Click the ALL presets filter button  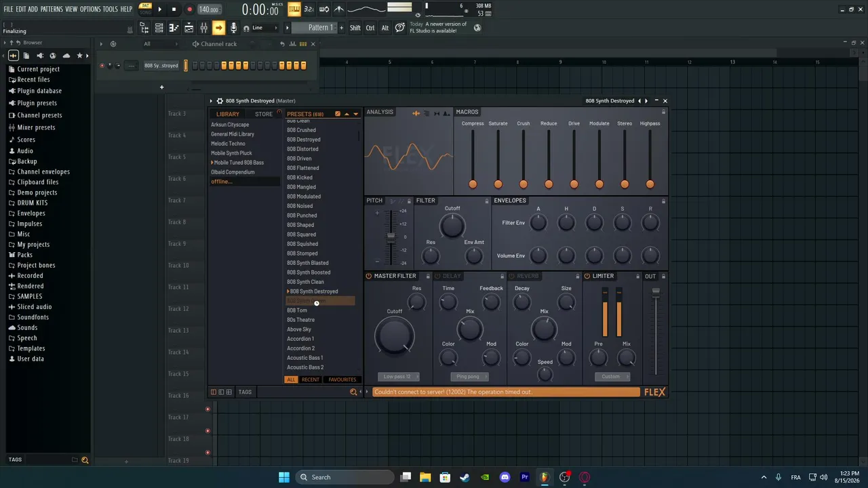coord(292,380)
